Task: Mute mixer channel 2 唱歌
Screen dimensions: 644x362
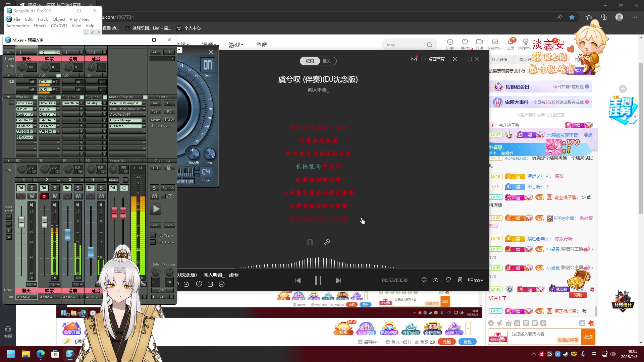Action: click(x=55, y=196)
